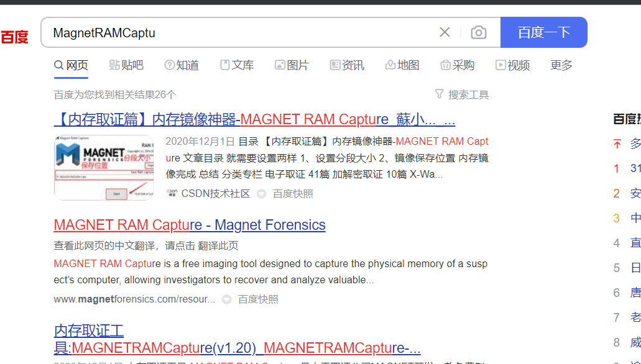Open the 内存取证工具:MAGNETRAMCapture(v1.20) result link
Screen dimensions: 641x364
coord(237,339)
